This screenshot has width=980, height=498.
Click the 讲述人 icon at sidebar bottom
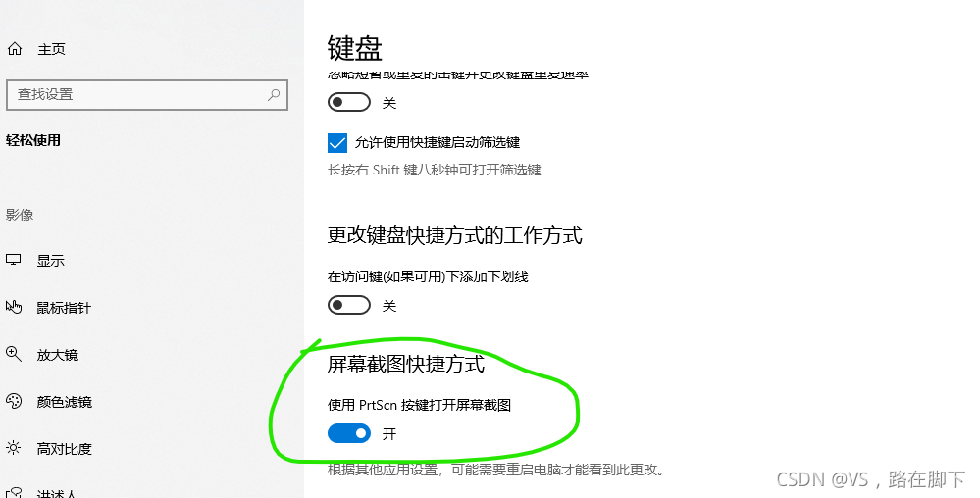click(x=14, y=492)
